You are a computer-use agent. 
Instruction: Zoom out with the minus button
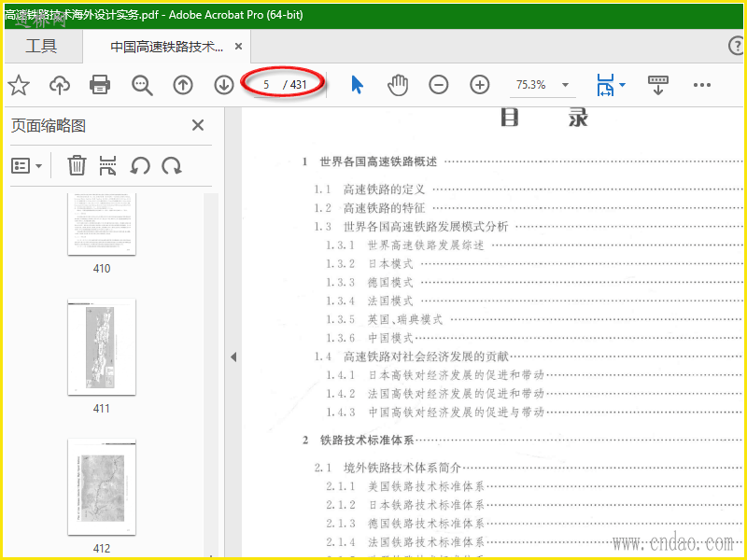[x=438, y=85]
